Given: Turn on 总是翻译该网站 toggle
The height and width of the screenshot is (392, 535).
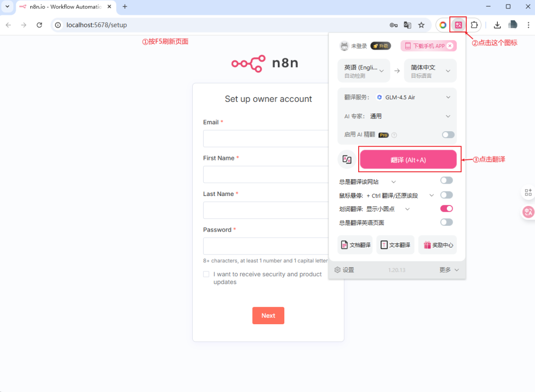Looking at the screenshot, I should tap(446, 180).
